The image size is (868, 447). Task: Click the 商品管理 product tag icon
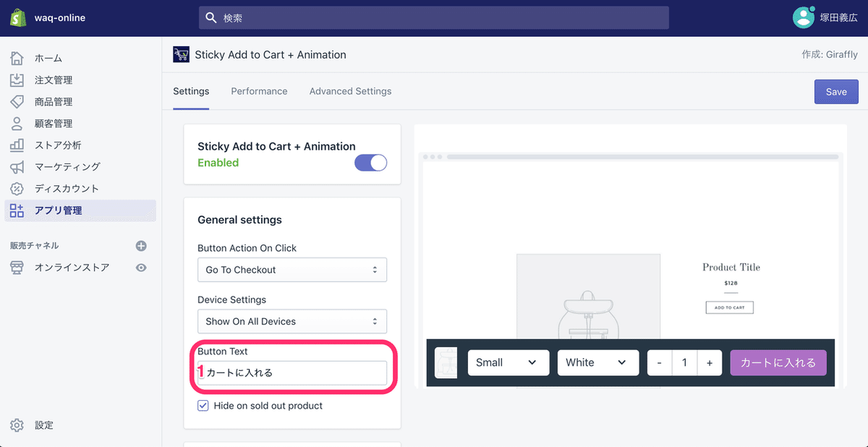click(17, 101)
